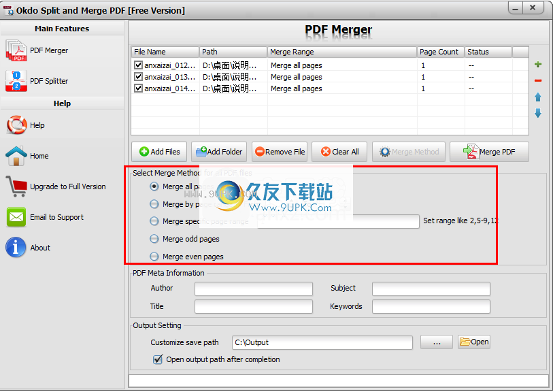The image size is (553, 392).
Task: Select Merge all pages cell for anxaizai_013
Action: click(x=342, y=77)
